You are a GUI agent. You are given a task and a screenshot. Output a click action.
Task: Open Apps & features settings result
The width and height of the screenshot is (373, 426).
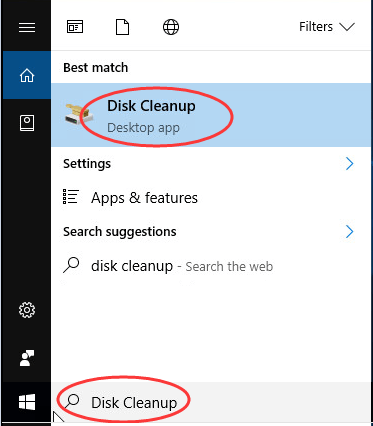coord(211,198)
